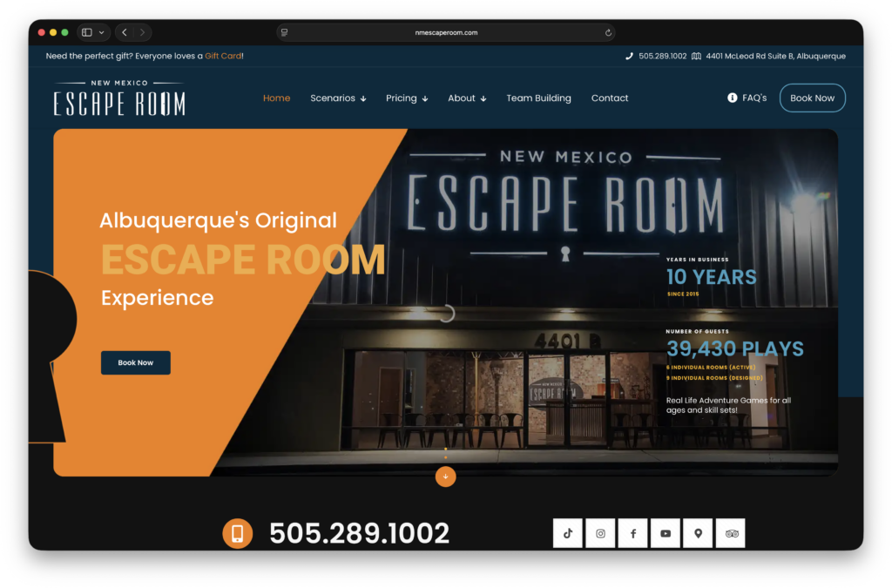892x588 pixels.
Task: Click the info icon next to FAQ'S
Action: [x=732, y=98]
